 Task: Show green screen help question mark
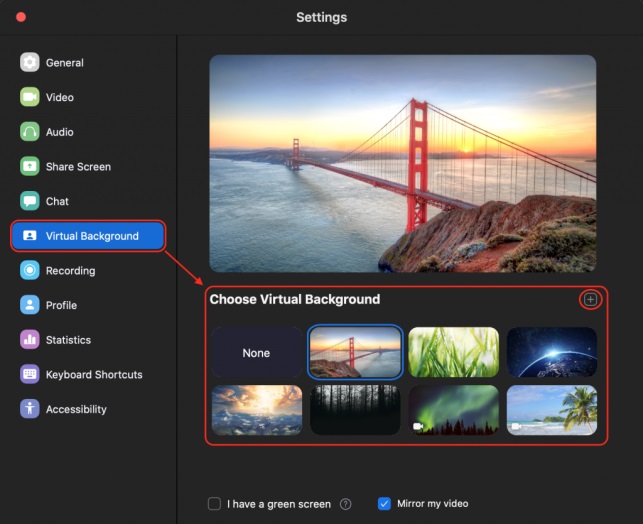[x=345, y=504]
